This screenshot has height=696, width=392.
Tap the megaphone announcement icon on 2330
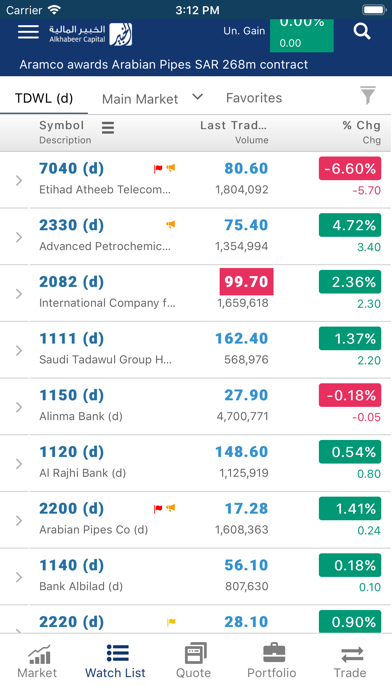coord(170,225)
